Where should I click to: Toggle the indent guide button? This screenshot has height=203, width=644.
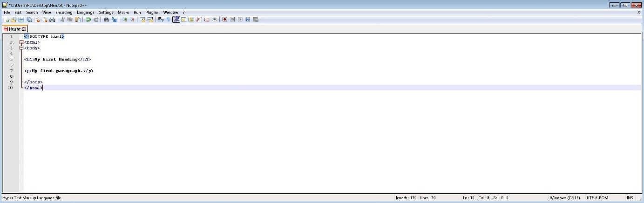point(176,20)
